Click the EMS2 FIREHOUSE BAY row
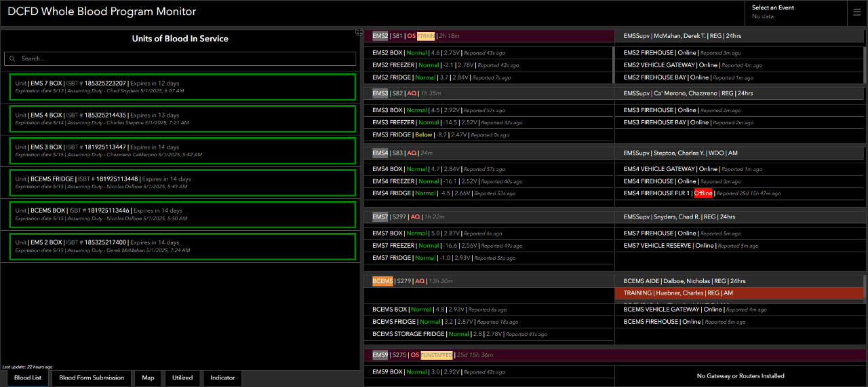This screenshot has width=868, height=387. pyautogui.click(x=741, y=77)
